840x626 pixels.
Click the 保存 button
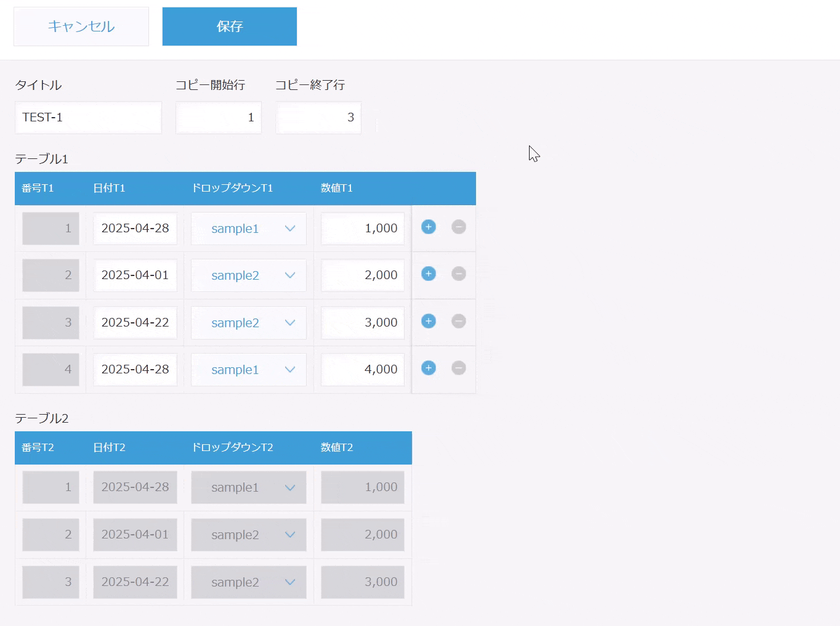tap(230, 26)
